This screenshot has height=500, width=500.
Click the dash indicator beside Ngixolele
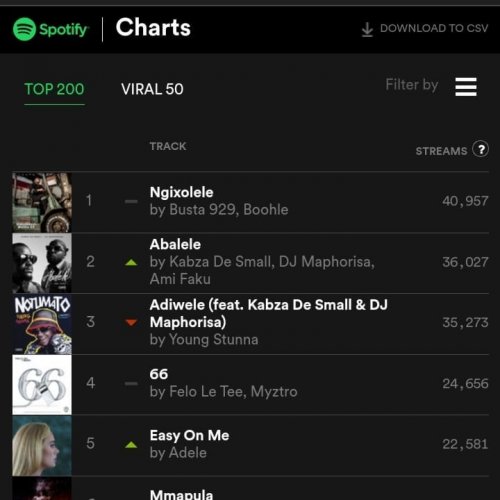click(131, 201)
